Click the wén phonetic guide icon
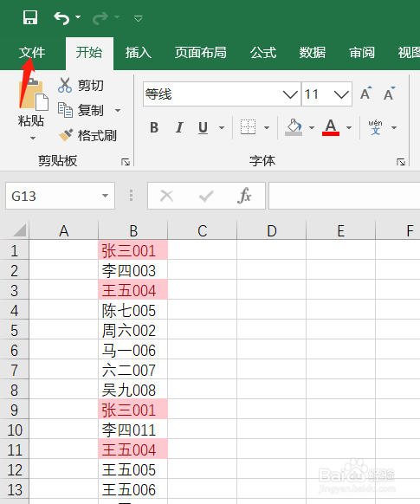420x504 pixels. pos(375,127)
